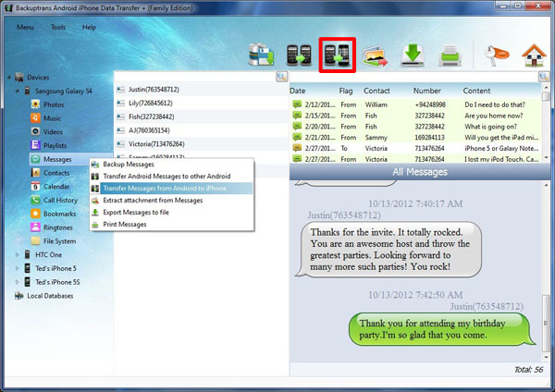Click the Backup Messages toolbar icon

point(261,55)
